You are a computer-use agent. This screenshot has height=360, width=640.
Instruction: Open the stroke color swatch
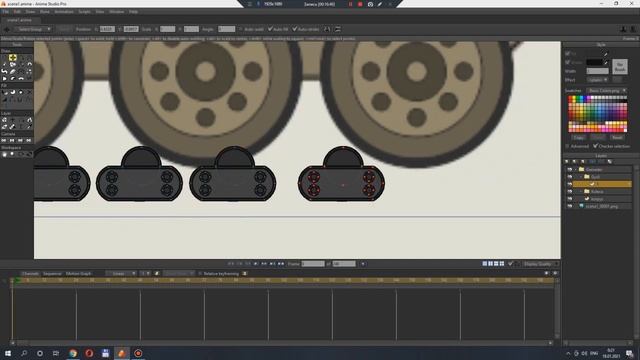tap(594, 62)
